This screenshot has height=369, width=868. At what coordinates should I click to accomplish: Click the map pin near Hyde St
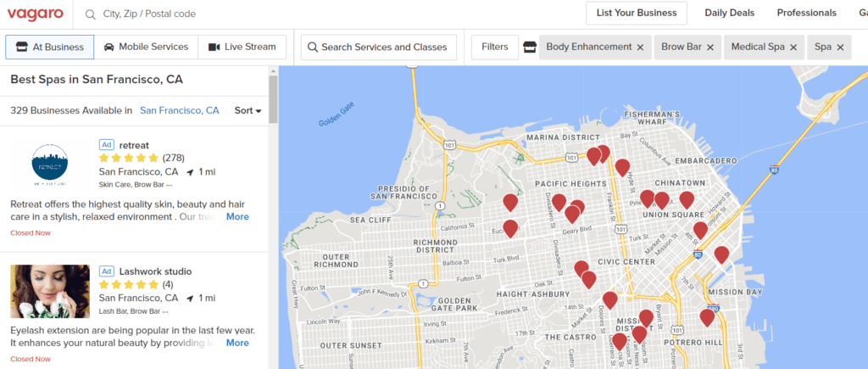[x=623, y=167]
